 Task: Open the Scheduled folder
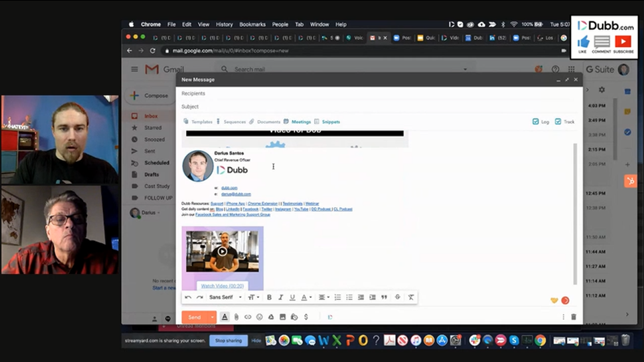156,163
